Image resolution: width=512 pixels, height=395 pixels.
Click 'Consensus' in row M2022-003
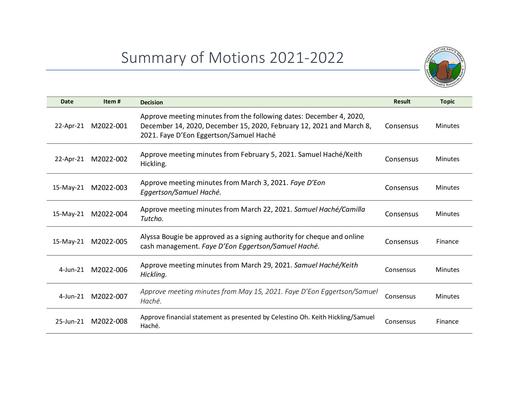point(401,188)
